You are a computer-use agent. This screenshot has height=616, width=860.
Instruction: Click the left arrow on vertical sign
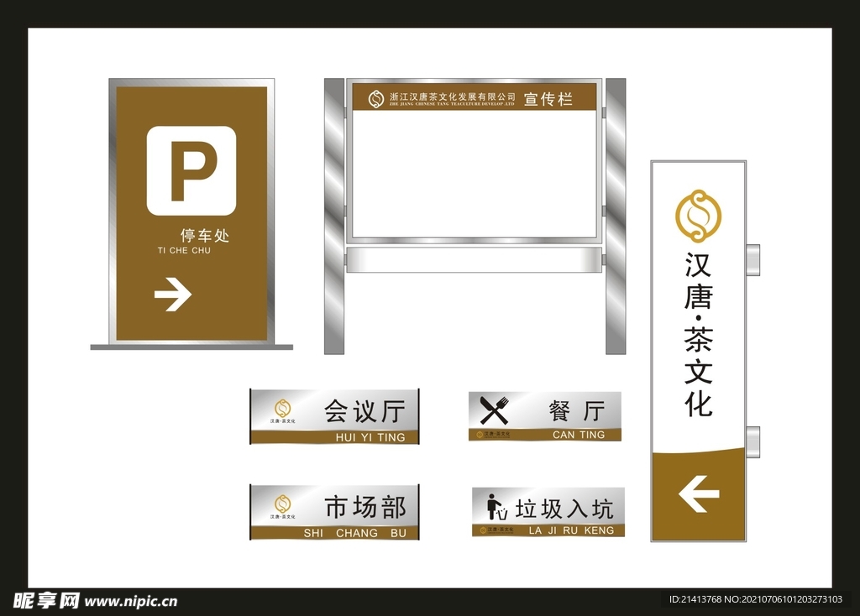[x=699, y=493]
